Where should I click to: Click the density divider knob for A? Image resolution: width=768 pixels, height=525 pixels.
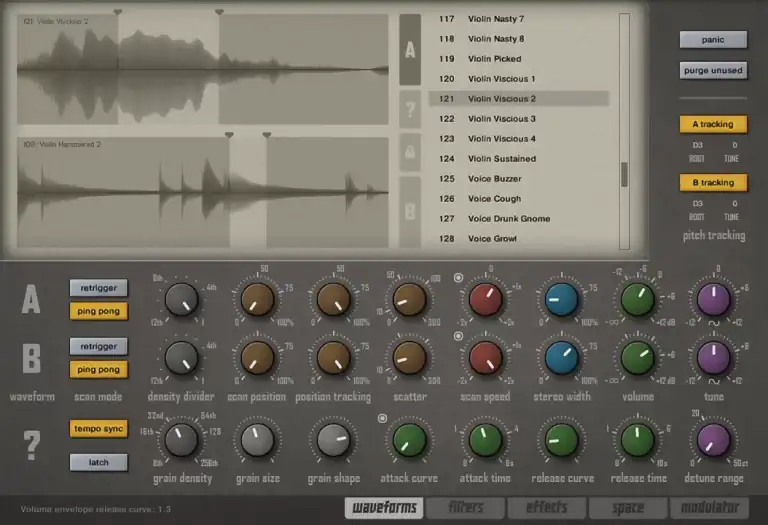click(181, 300)
